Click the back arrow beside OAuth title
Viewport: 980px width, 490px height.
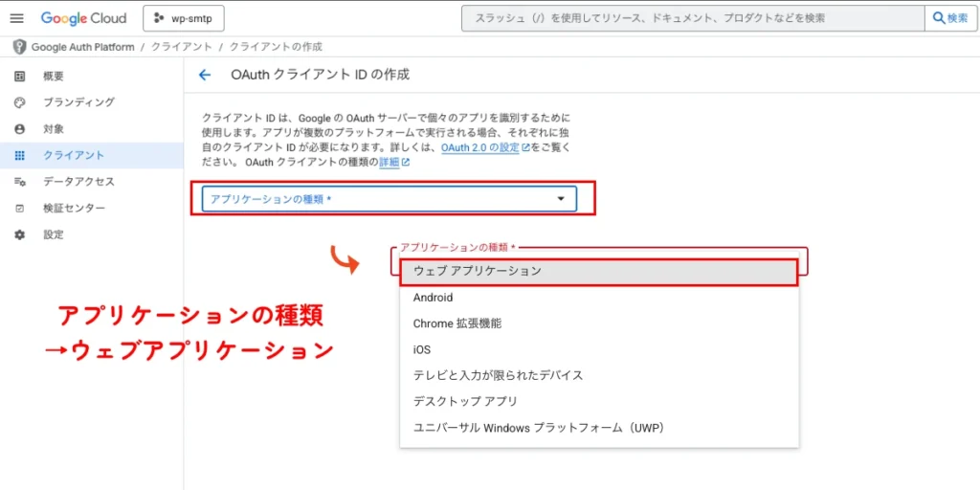[x=204, y=75]
